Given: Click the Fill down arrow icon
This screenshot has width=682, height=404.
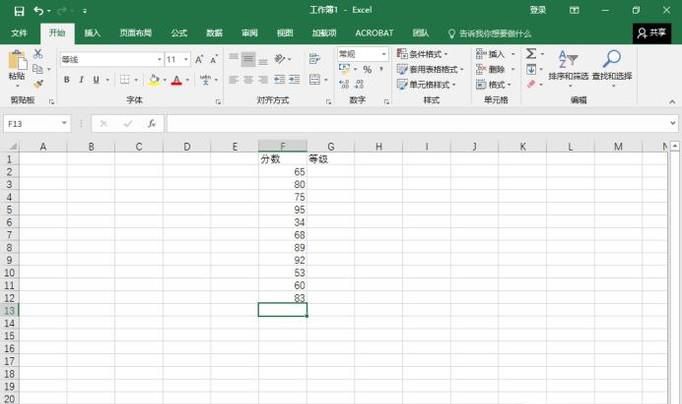Looking at the screenshot, I should click(531, 69).
